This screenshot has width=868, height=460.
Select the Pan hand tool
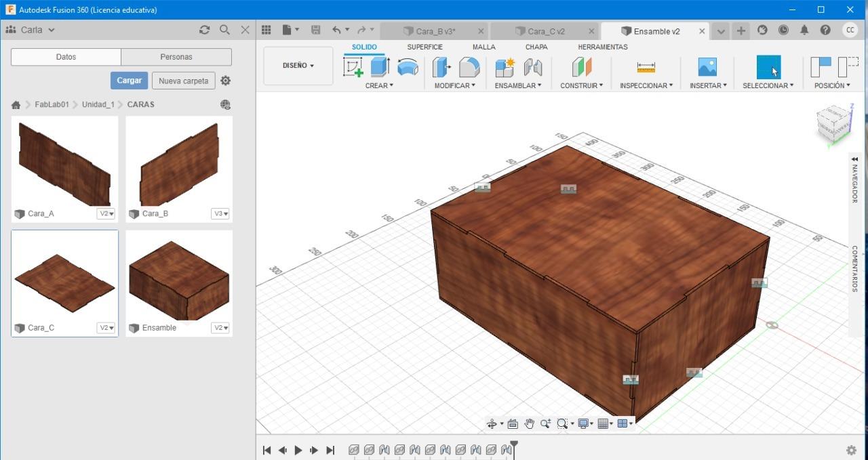[529, 424]
